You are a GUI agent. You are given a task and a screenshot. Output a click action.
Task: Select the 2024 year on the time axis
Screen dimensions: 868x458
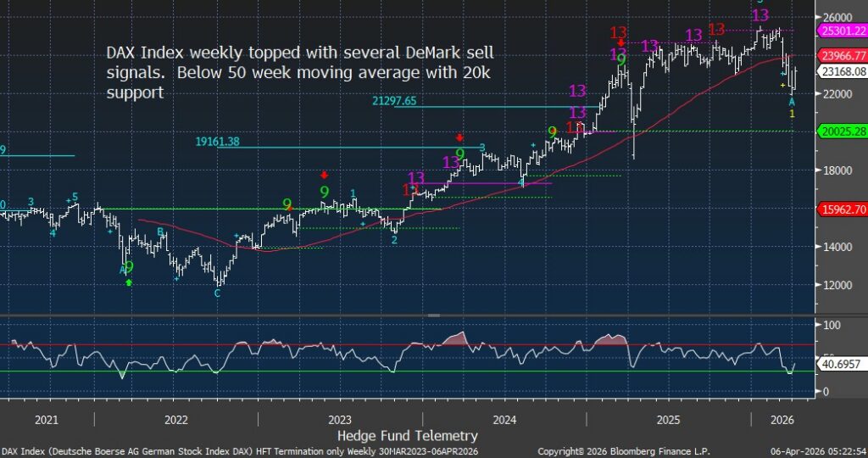coord(504,420)
